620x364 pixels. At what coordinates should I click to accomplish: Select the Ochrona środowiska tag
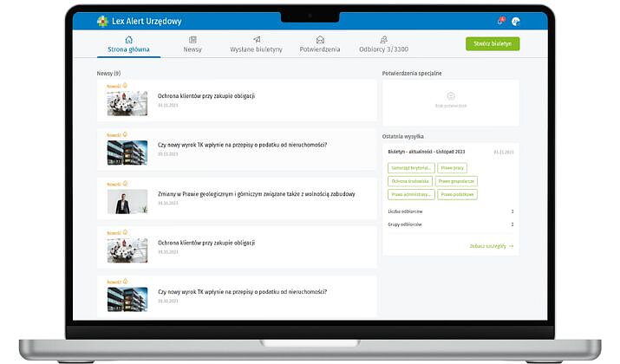pos(410,181)
